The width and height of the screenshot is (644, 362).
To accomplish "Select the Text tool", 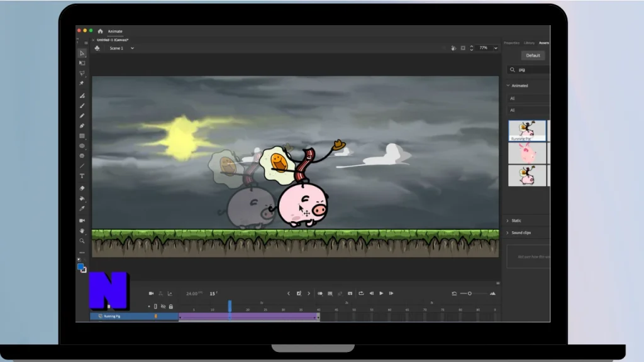I will pos(82,176).
